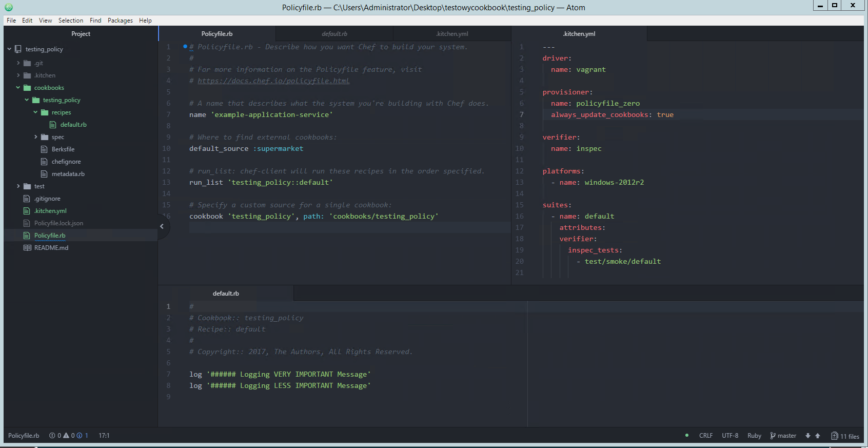Open the Find menu

(95, 21)
